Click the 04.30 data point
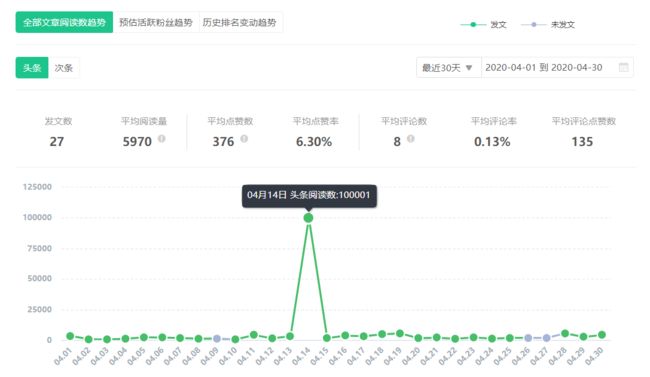Screen dimensions: 650x377 pyautogui.click(x=601, y=335)
